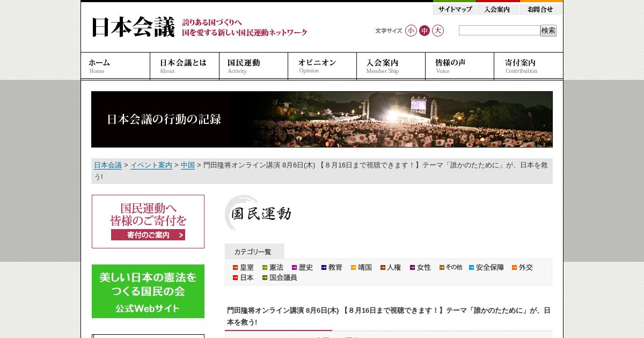Select 歴史 category
Image resolution: width=644 pixels, height=338 pixels.
pos(302,267)
